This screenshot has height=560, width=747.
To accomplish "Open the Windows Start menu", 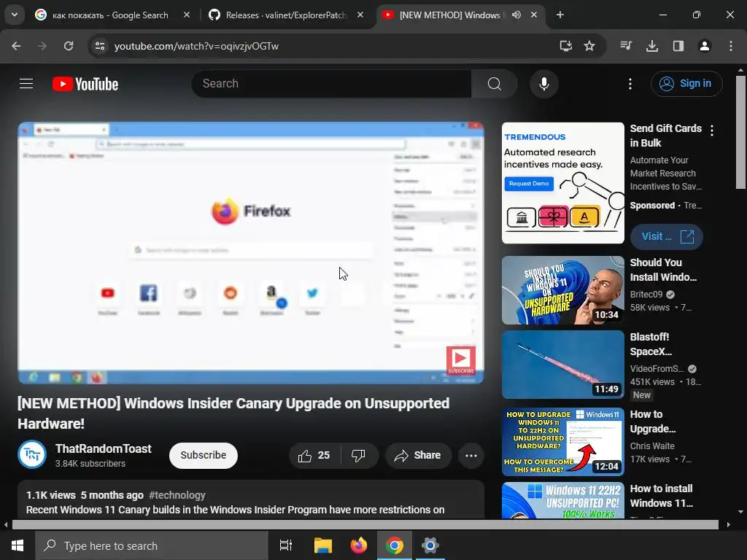I will [x=18, y=545].
